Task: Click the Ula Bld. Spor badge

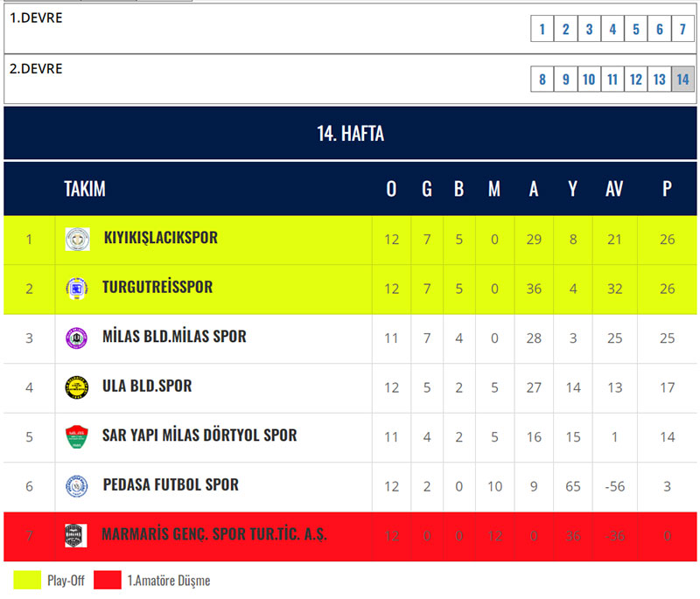Action: point(77,387)
